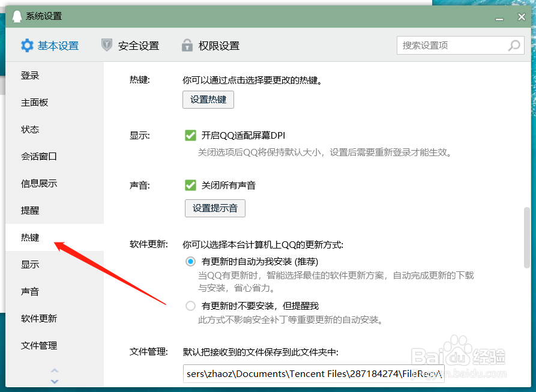The height and width of the screenshot is (392, 536).
Task: Click the 软件更新: section label
Action: click(x=149, y=244)
